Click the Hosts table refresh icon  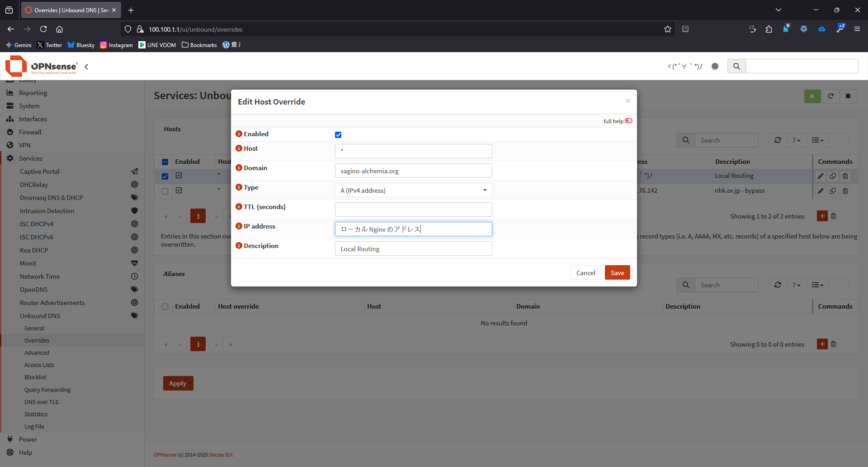[778, 140]
